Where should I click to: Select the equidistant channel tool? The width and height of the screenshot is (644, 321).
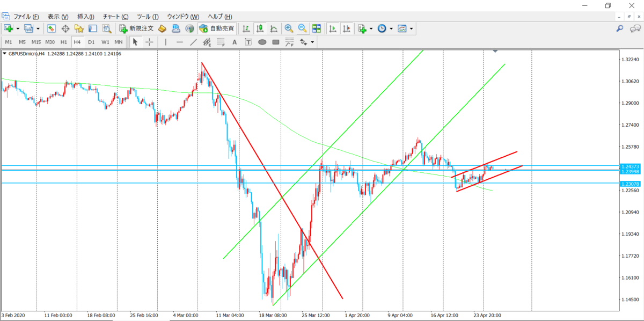point(207,42)
